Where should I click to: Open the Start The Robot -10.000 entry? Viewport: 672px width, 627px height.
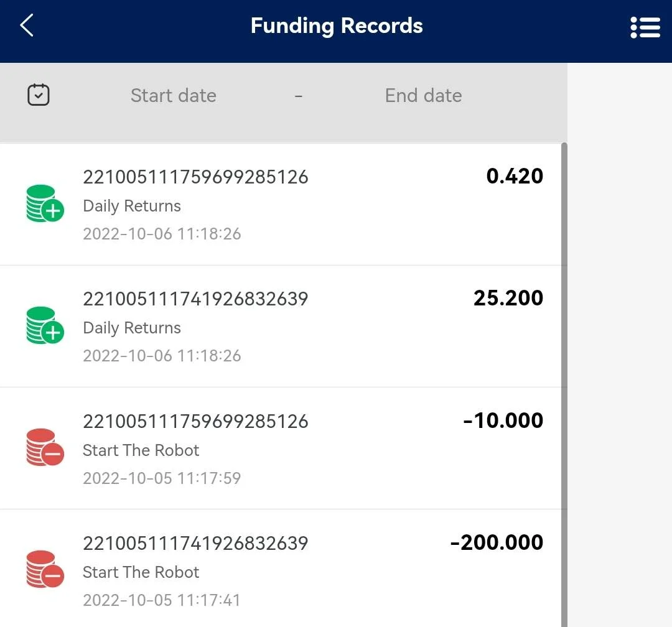pos(281,448)
